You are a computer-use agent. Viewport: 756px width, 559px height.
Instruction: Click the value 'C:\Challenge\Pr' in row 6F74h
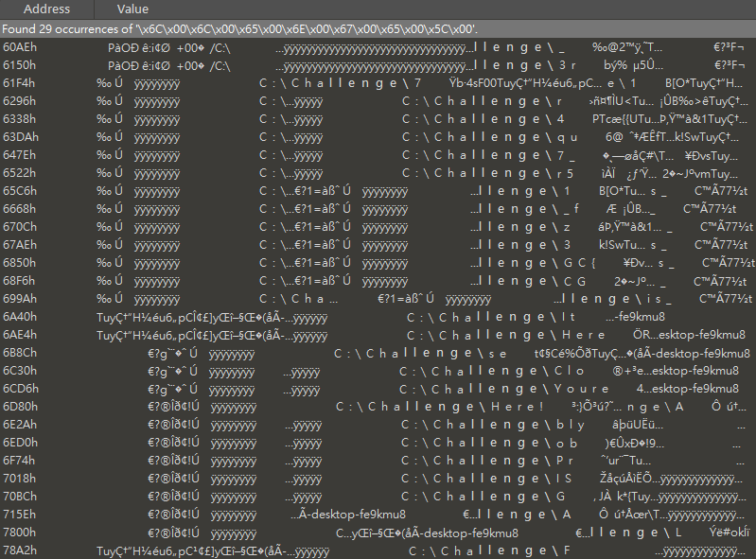click(x=487, y=462)
